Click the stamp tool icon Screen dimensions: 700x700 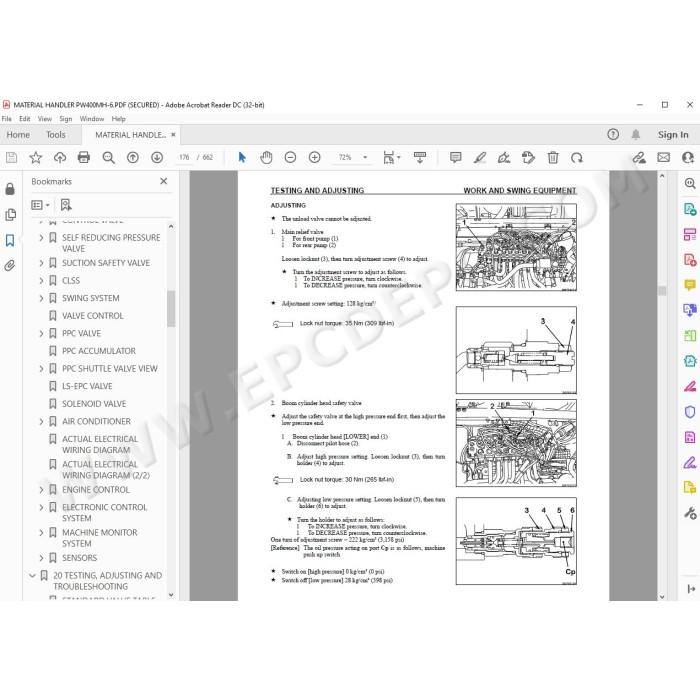(528, 158)
